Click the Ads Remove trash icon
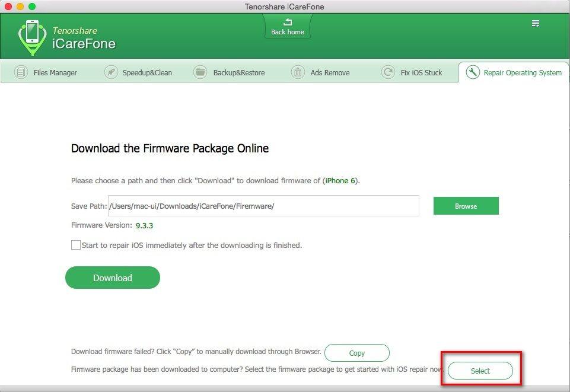The image size is (570, 392). click(298, 72)
